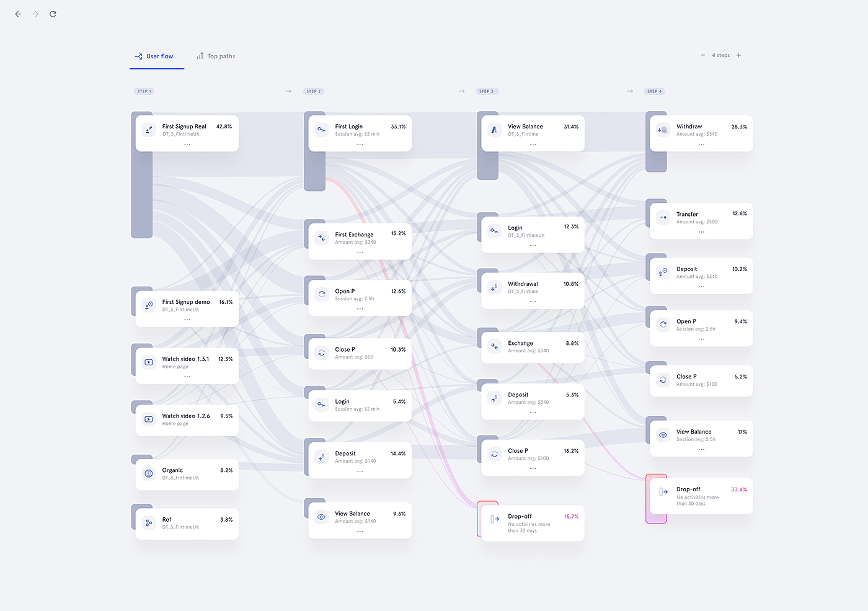868x611 pixels.
Task: Select the Step 3 Close P card
Action: click(533, 455)
